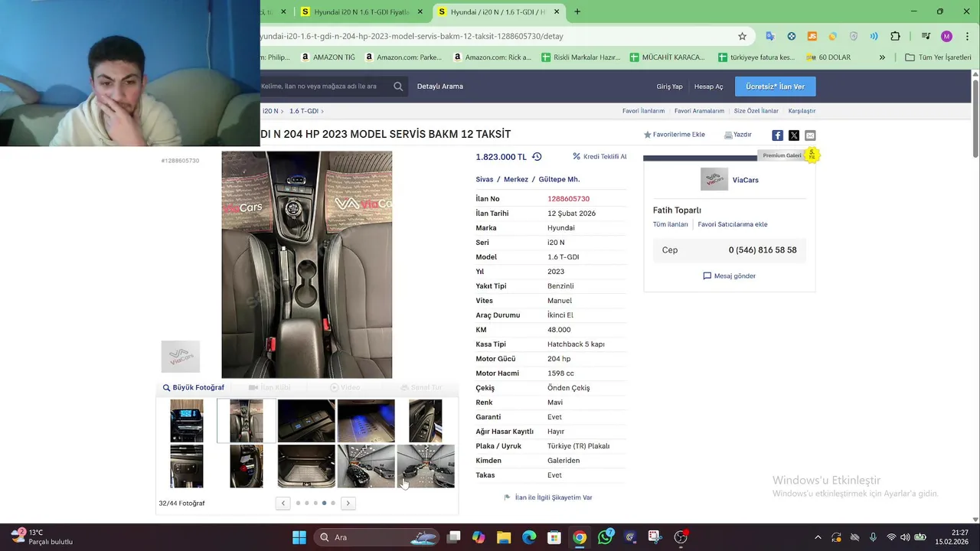Click the Chrome icon in the taskbar

click(580, 537)
